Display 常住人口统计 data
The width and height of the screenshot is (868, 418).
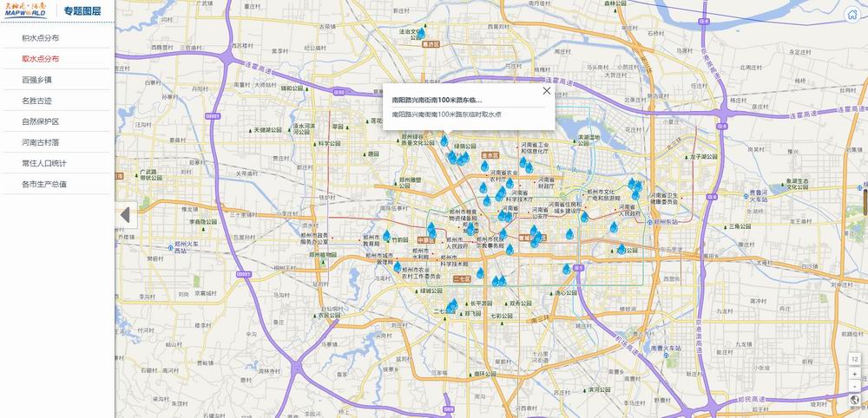[x=44, y=163]
